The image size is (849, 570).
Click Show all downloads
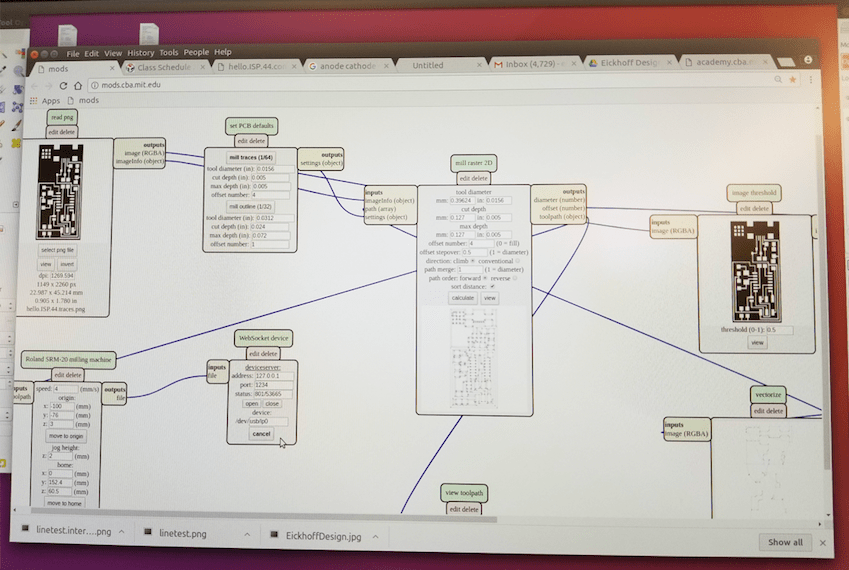click(x=785, y=542)
